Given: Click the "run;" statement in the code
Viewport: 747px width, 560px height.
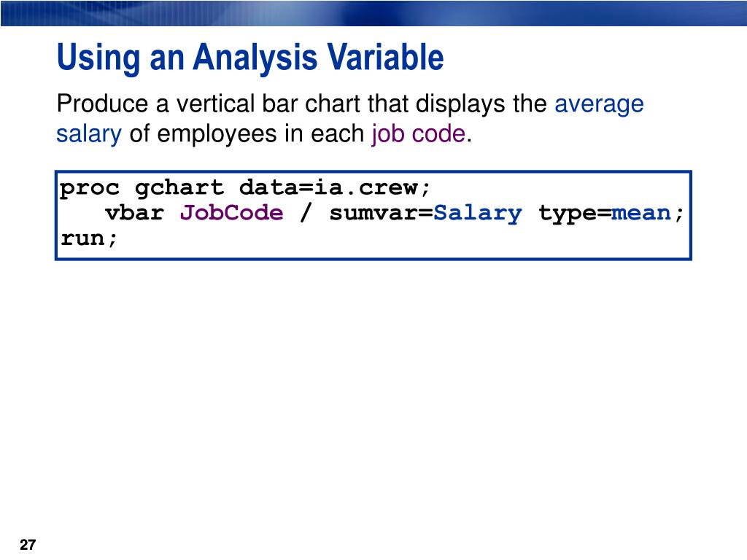Looking at the screenshot, I should pyautogui.click(x=89, y=238).
